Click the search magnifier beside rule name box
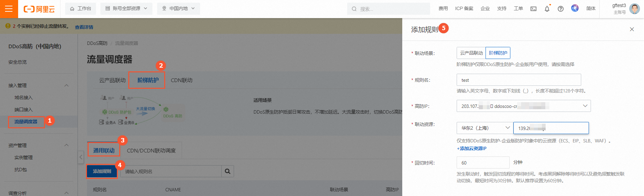This screenshot has height=196, width=644. [227, 171]
